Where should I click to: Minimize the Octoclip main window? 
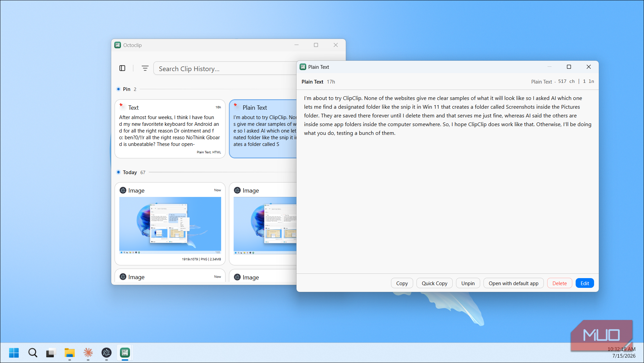click(296, 45)
